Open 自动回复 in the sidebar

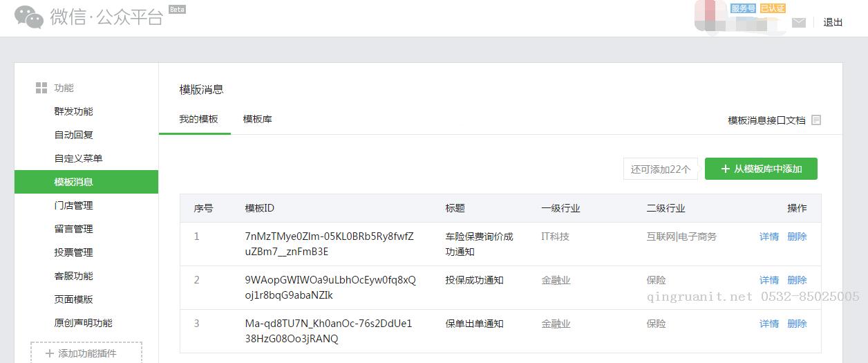tap(73, 135)
